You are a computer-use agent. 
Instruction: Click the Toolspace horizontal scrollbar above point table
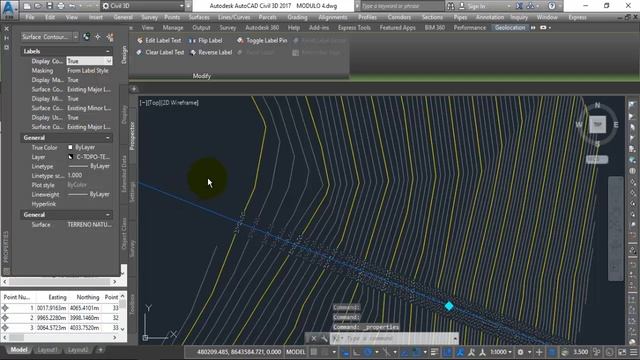tap(60, 282)
